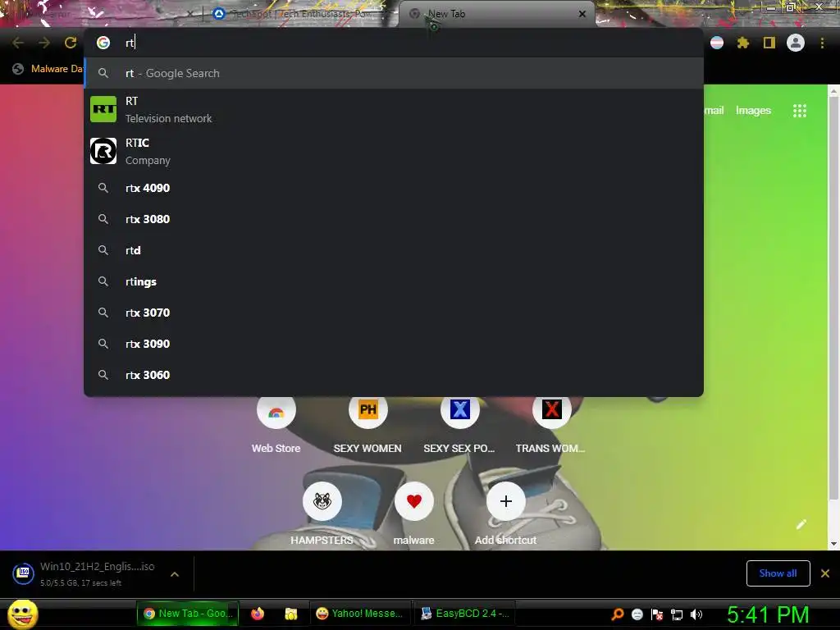
Task: Click the volume speaker tray icon
Action: point(696,614)
